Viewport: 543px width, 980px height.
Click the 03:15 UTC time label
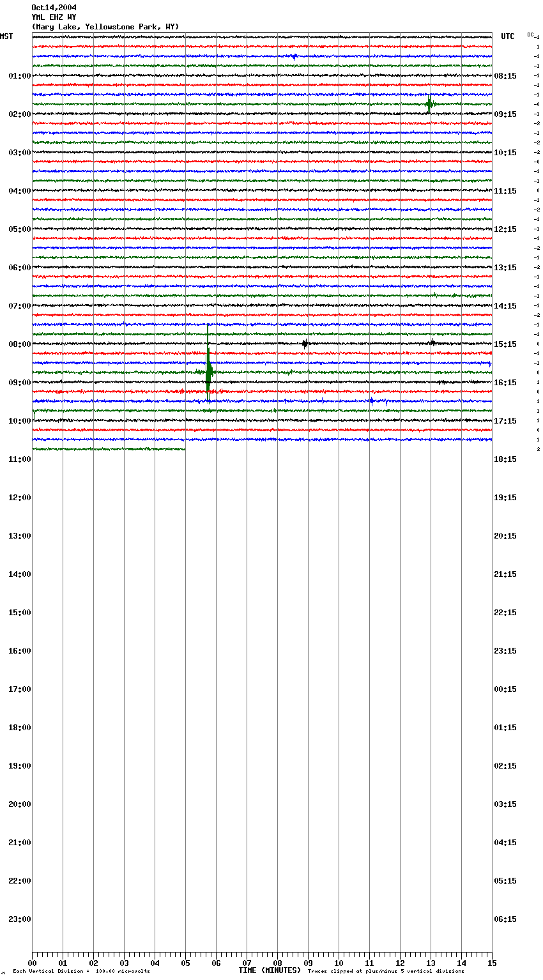point(505,804)
